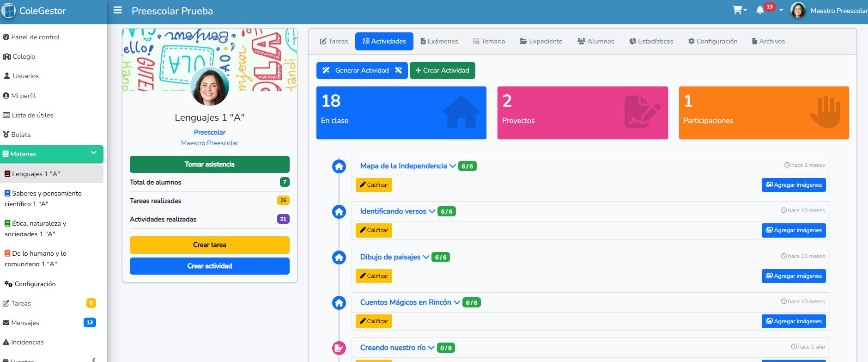Image resolution: width=868 pixels, height=362 pixels.
Task: Collapse the Materias sidebar section
Action: (x=94, y=153)
